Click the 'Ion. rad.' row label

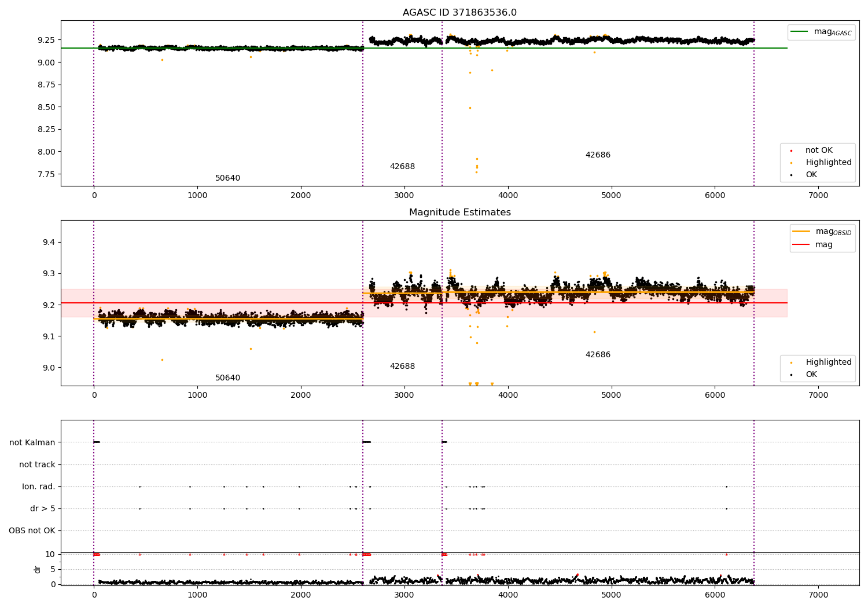pyautogui.click(x=39, y=487)
